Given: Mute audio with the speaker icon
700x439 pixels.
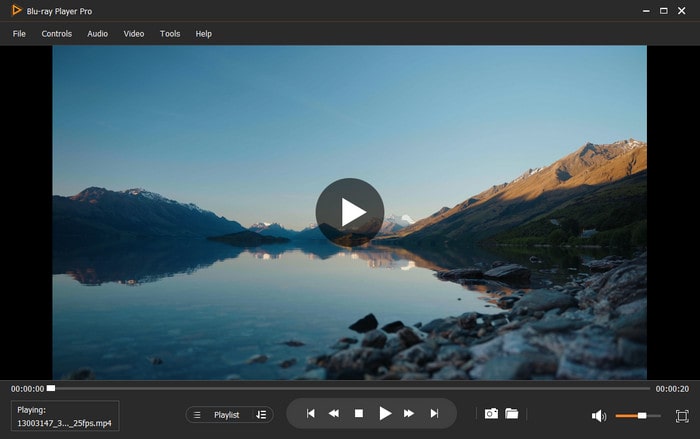Looking at the screenshot, I should pos(598,416).
